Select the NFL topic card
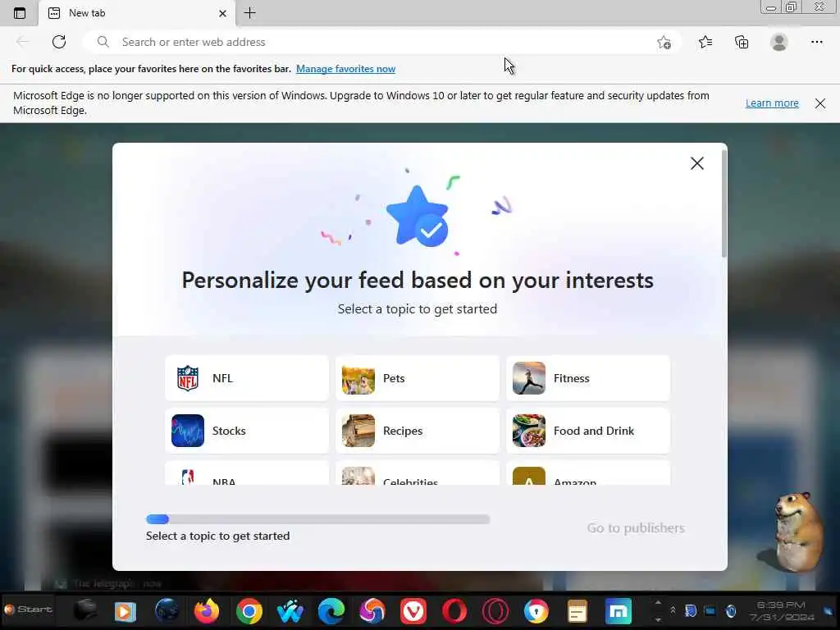 click(247, 378)
